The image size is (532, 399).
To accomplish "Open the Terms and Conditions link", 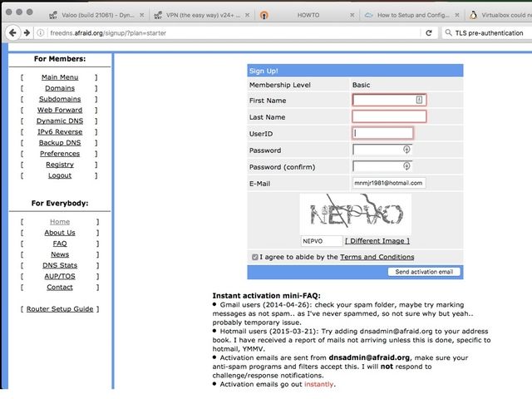I will pos(377,257).
